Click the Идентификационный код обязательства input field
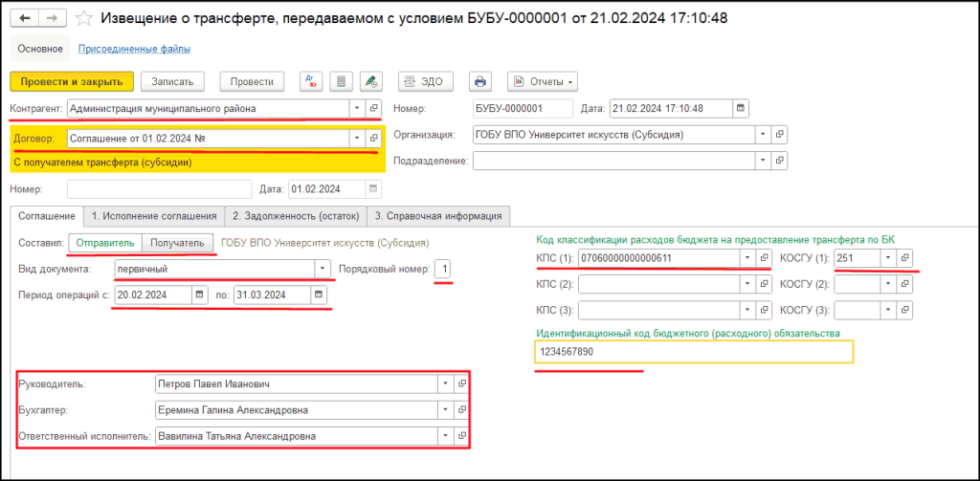 pyautogui.click(x=694, y=353)
